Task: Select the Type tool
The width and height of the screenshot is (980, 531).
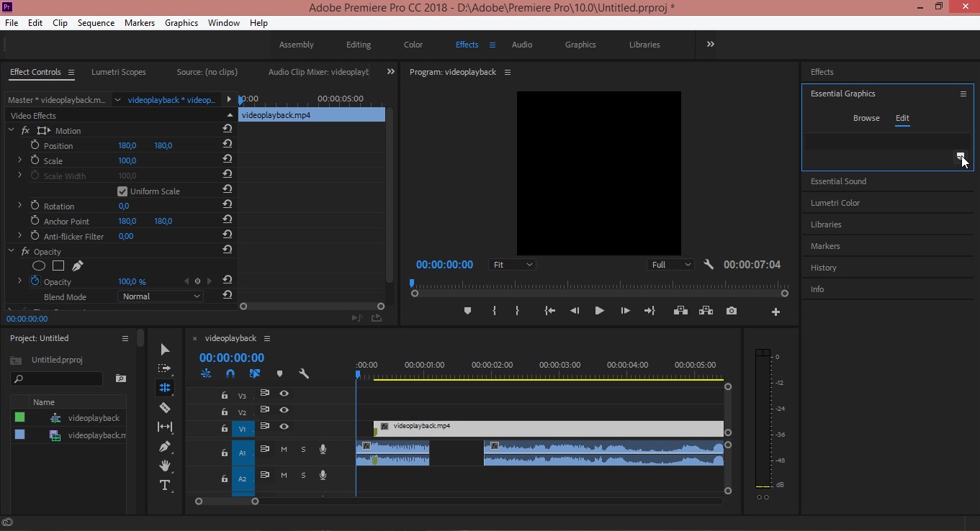Action: point(165,485)
